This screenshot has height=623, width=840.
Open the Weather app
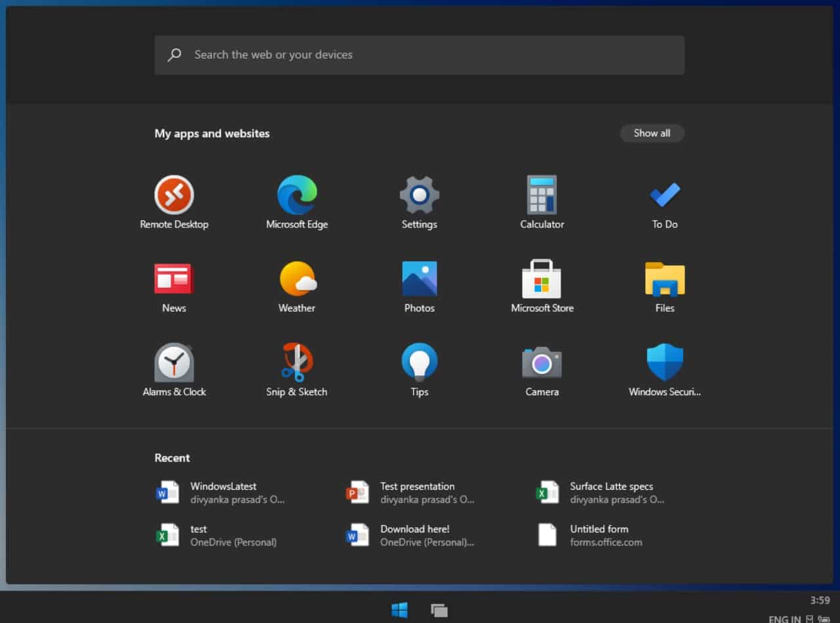(x=297, y=287)
